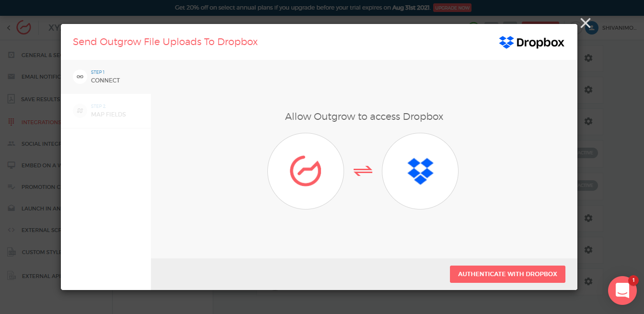Select Step 2 Map Fields tab

tap(106, 111)
